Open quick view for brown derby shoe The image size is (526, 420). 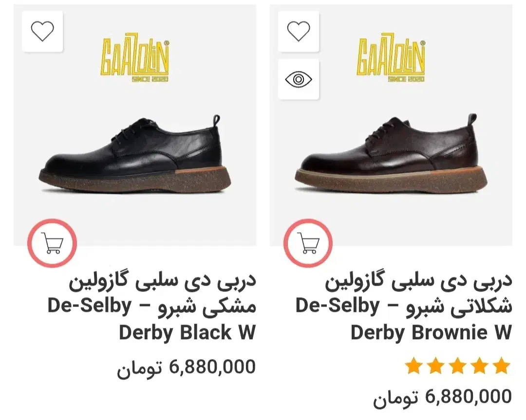299,79
